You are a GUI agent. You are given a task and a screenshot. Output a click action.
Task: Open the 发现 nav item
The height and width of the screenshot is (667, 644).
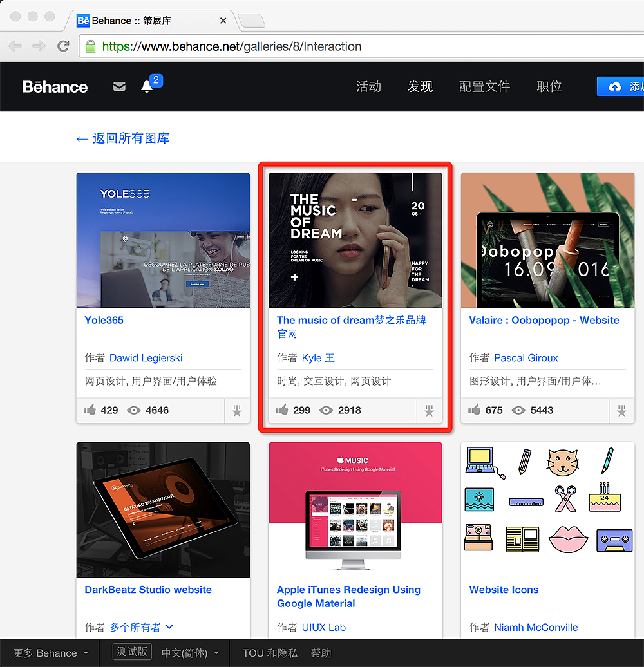click(420, 86)
